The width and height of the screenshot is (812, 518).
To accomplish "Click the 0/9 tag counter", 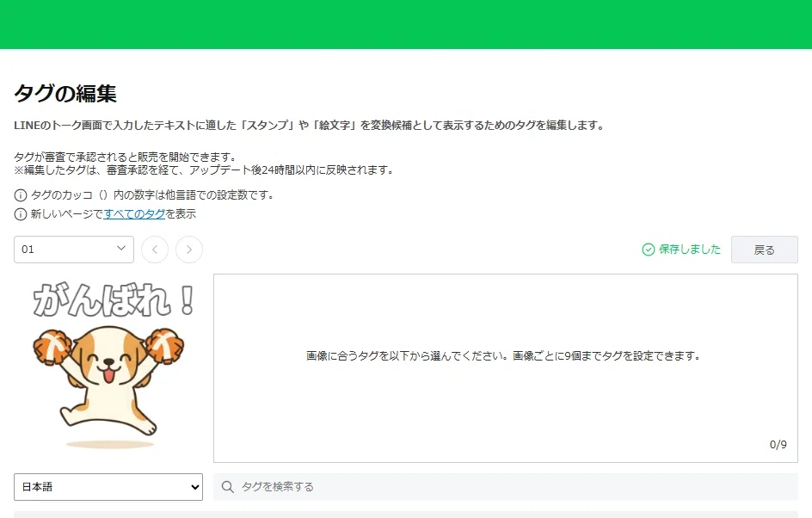I will coord(778,445).
